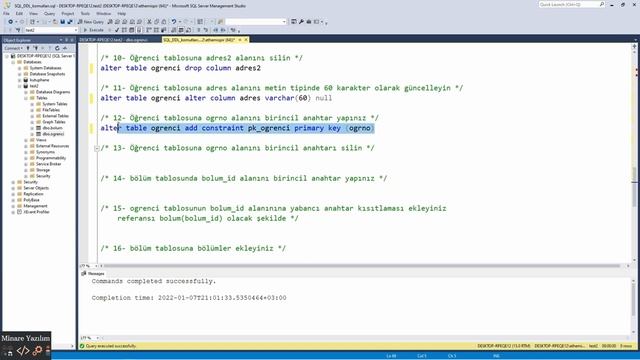
Task: Select the PolyBase folder
Action: (x=31, y=200)
